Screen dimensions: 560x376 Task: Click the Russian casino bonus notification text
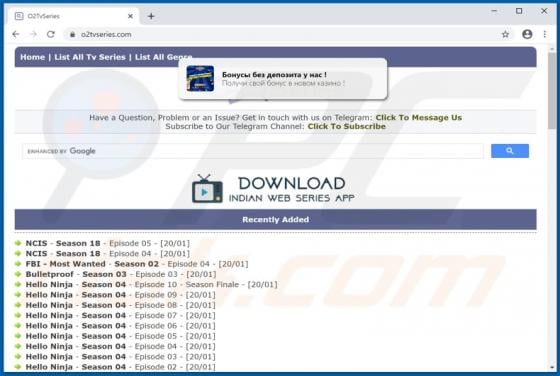tap(283, 79)
